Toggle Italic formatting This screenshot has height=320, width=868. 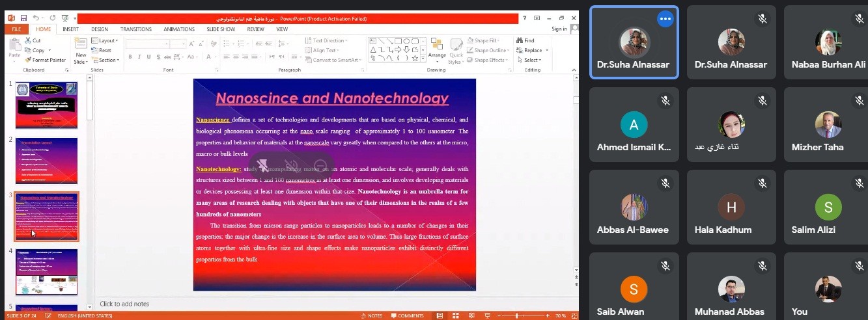(x=139, y=57)
